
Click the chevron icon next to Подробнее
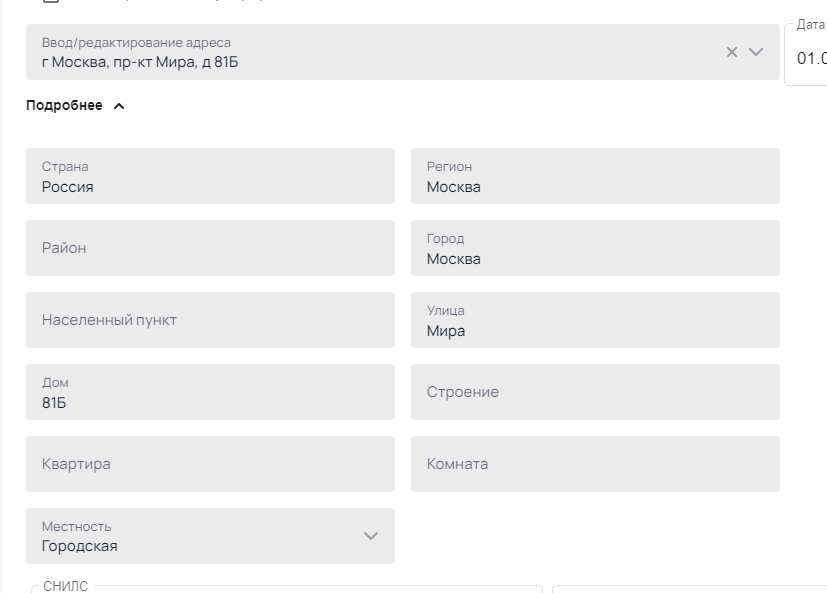coord(119,106)
